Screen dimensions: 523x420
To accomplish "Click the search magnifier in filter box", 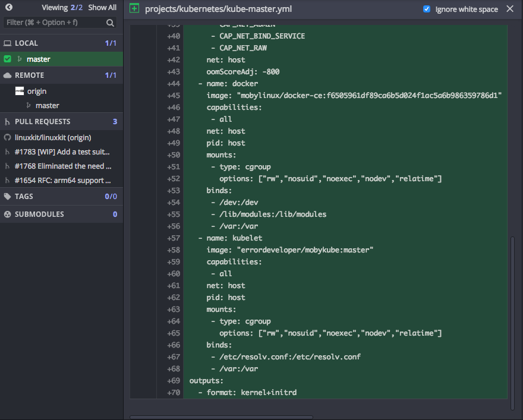I will (111, 23).
